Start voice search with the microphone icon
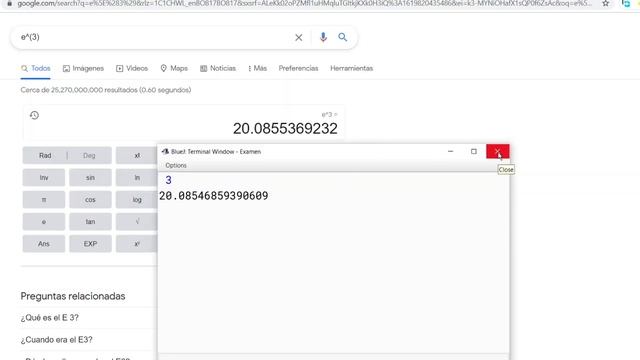This screenshot has height=360, width=640. (323, 37)
